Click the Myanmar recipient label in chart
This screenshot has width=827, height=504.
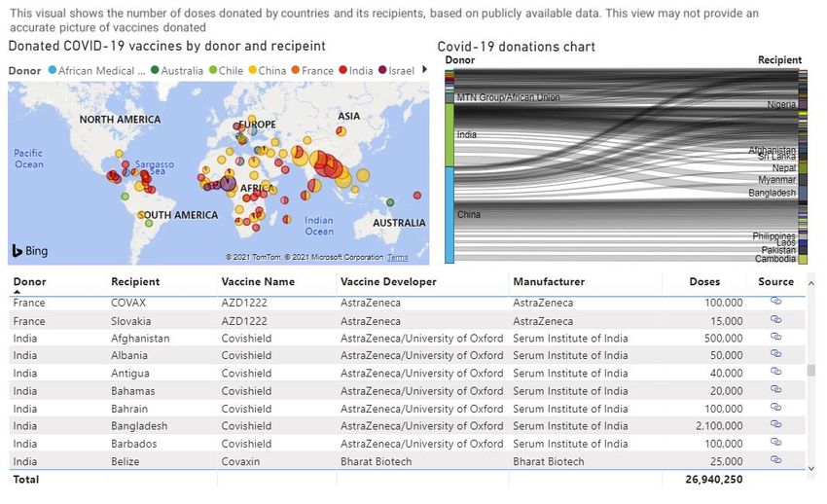coord(777,180)
